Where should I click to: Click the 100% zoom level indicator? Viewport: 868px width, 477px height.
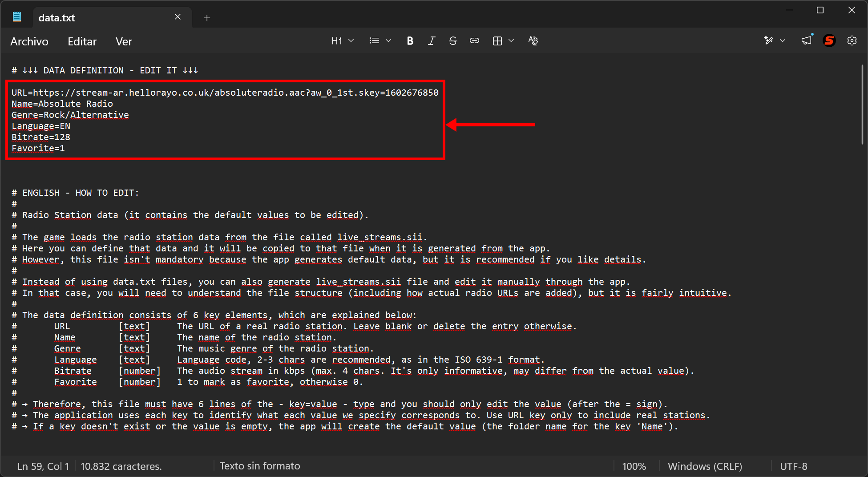pos(634,466)
